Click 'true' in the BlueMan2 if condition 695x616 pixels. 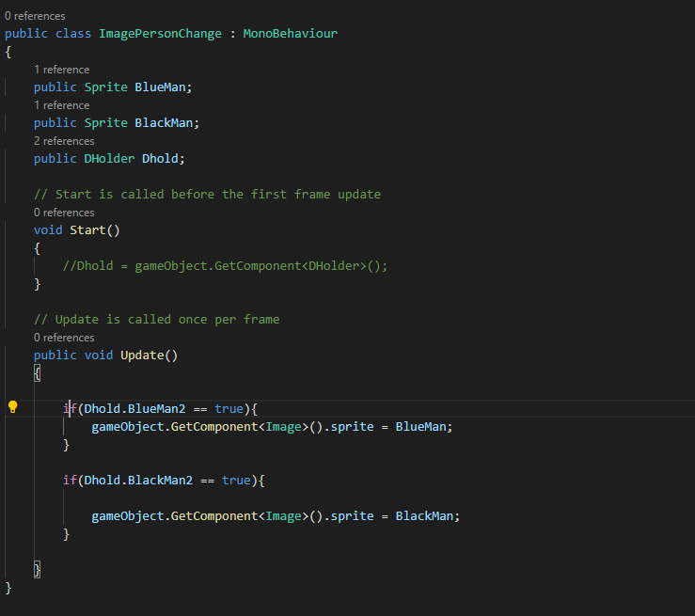tap(229, 408)
